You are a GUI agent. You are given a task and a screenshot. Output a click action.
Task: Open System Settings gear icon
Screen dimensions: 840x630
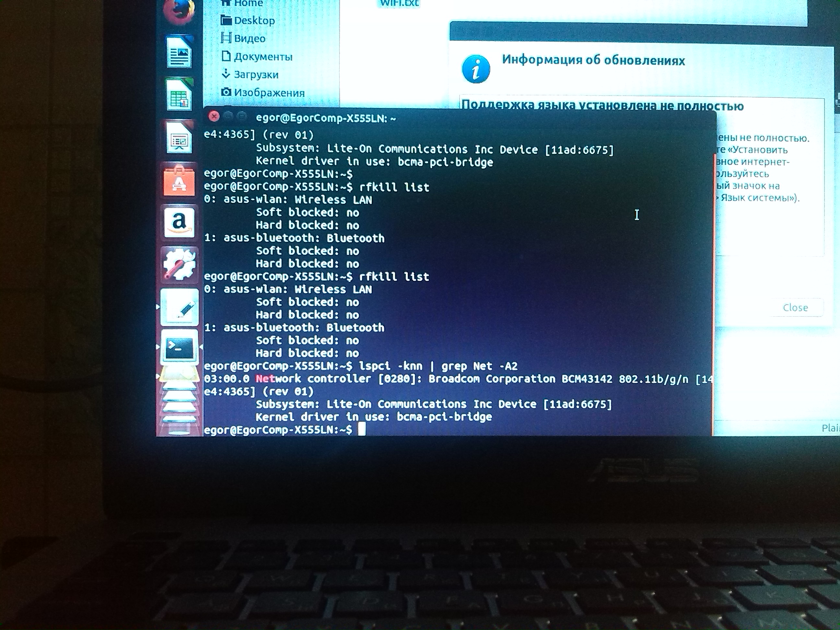(179, 264)
